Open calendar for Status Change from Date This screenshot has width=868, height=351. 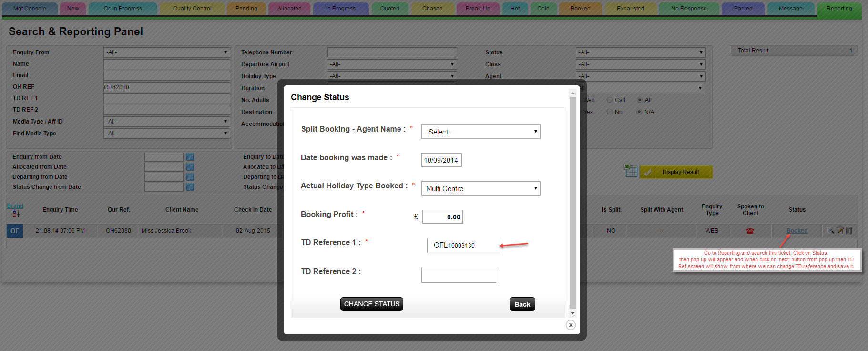coord(190,187)
